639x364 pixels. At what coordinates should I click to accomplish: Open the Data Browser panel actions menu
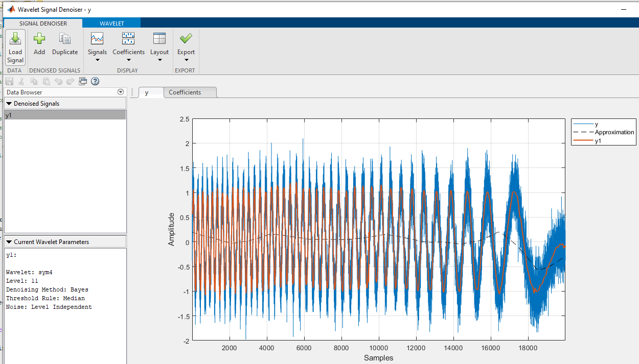121,92
